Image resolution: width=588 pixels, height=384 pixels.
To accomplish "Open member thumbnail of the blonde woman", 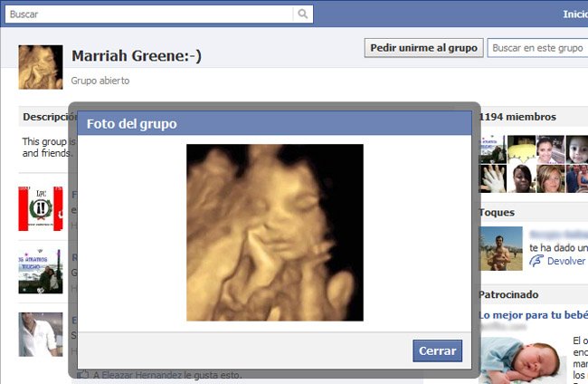I will coord(551,178).
